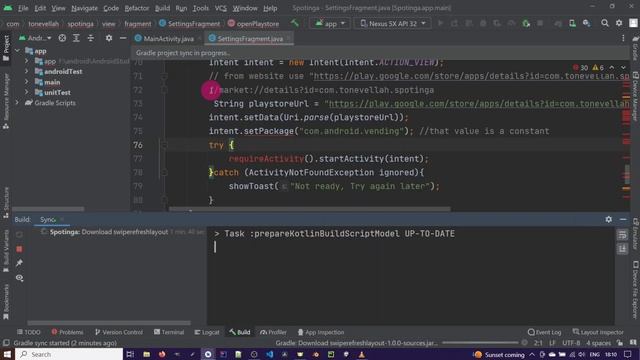The width and height of the screenshot is (640, 360).
Task: Open the Nexus 5X API 32 device dropdown
Action: [x=393, y=24]
